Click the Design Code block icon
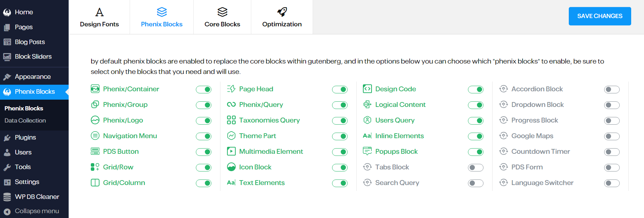 pyautogui.click(x=367, y=89)
